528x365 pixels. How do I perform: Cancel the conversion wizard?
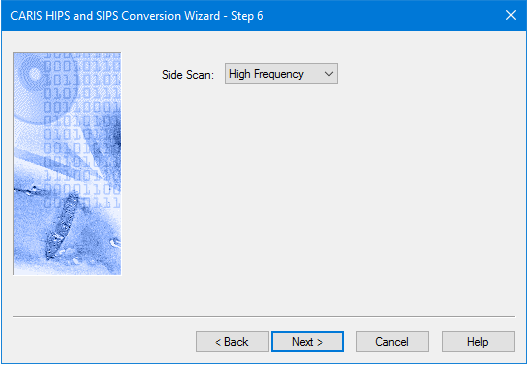pos(392,342)
